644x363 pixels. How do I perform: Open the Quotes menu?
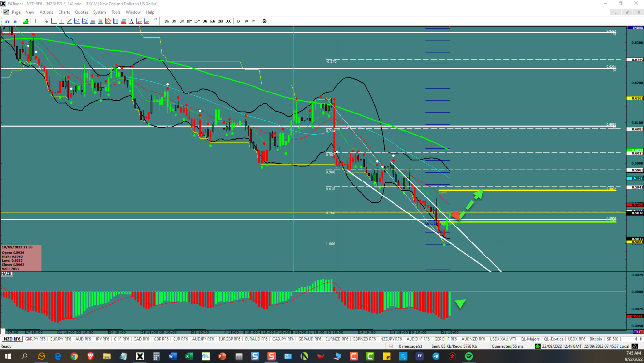tap(81, 12)
